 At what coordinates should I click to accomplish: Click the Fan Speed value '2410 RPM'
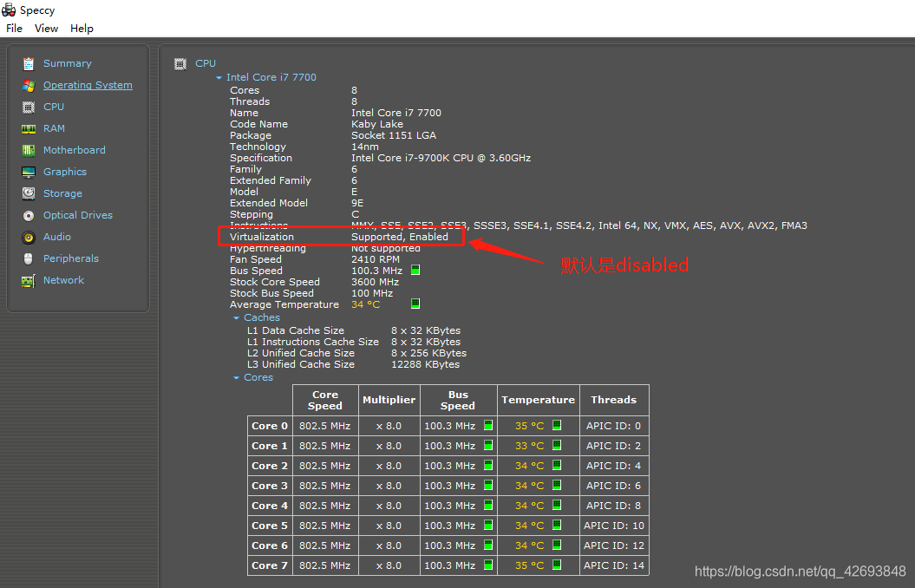click(x=376, y=259)
